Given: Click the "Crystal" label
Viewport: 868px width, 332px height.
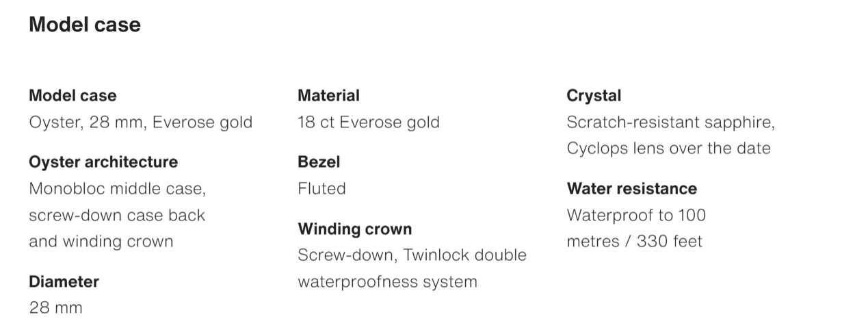Looking at the screenshot, I should click(x=594, y=96).
